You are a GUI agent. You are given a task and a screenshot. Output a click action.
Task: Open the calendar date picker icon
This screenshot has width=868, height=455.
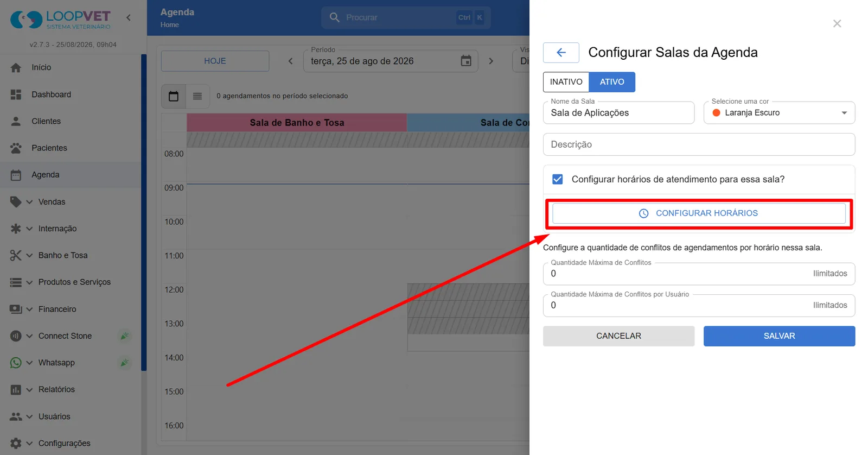tap(466, 61)
